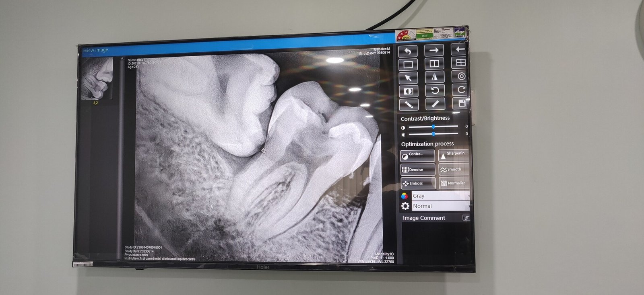Click the StudyDate:20230614 text

(x=139, y=251)
